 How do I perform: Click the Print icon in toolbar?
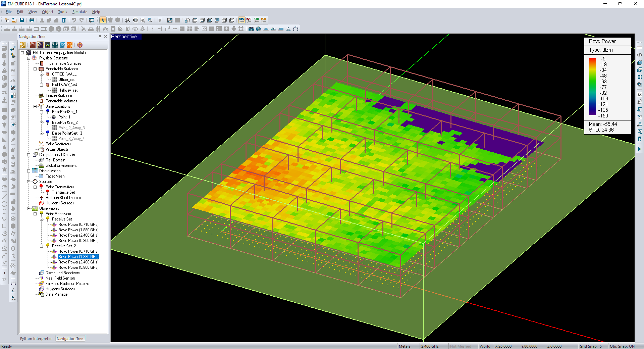(x=32, y=20)
